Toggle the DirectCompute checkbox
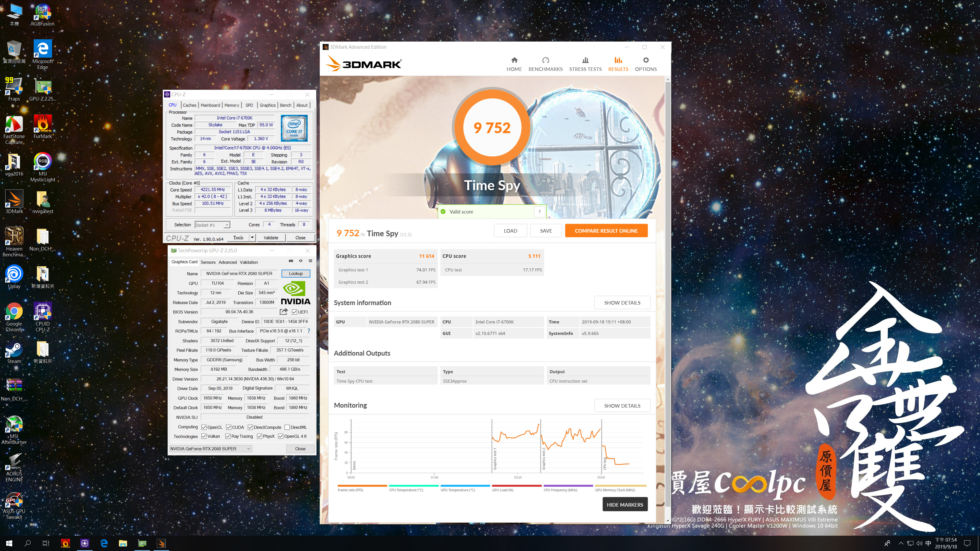The height and width of the screenshot is (551, 980). (250, 427)
